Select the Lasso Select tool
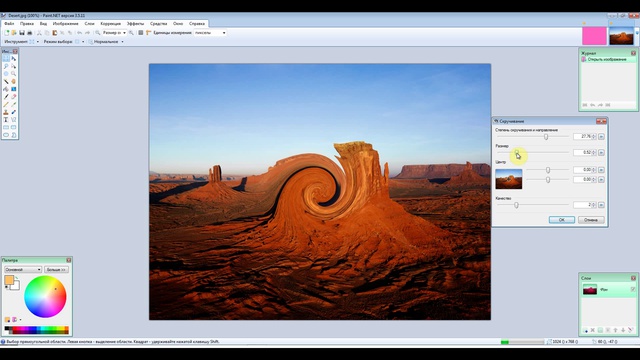 [6, 66]
